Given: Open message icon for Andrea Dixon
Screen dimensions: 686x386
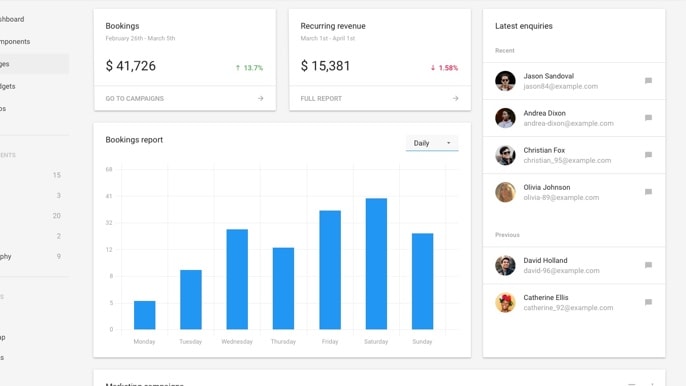Looking at the screenshot, I should (x=648, y=118).
